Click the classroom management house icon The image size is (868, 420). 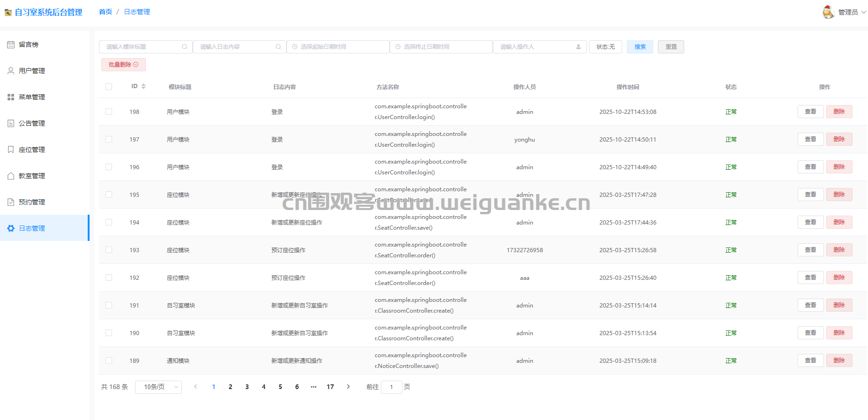coord(11,176)
